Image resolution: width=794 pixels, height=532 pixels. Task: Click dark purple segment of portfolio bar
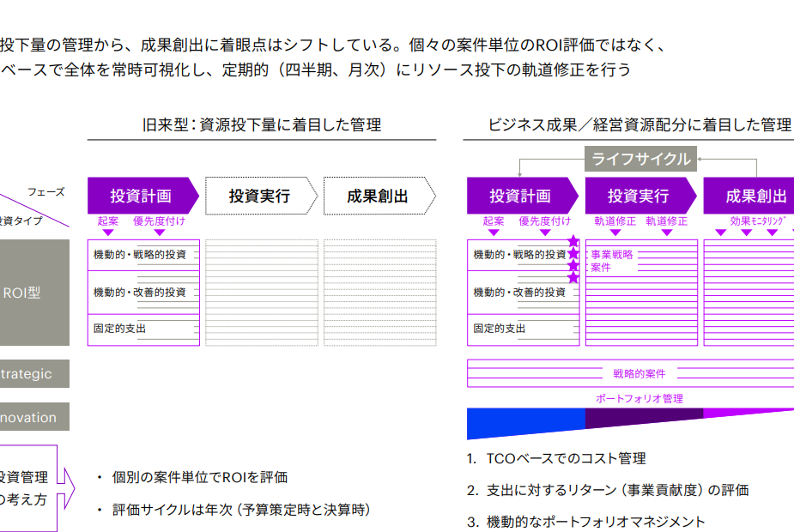644,416
